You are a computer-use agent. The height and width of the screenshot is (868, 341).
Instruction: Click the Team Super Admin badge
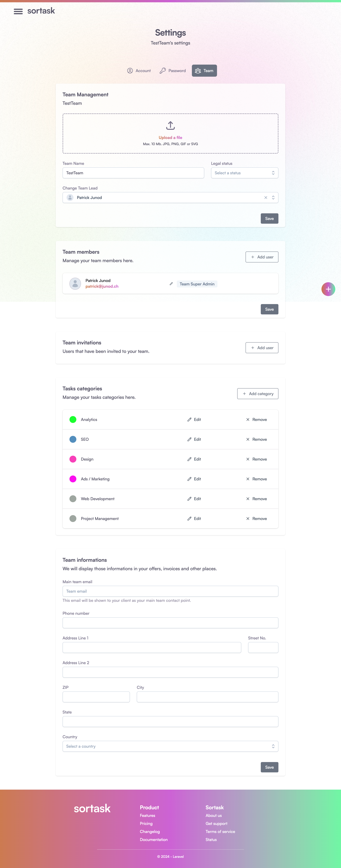[197, 284]
